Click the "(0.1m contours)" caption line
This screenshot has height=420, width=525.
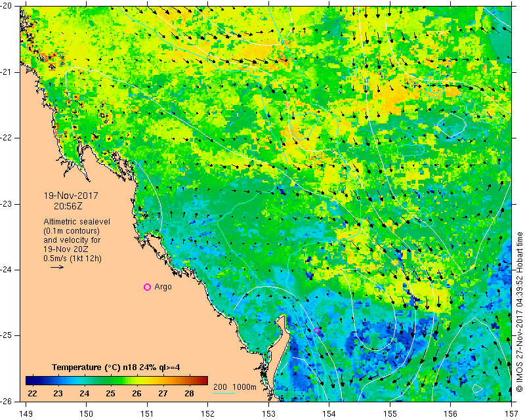(x=72, y=231)
